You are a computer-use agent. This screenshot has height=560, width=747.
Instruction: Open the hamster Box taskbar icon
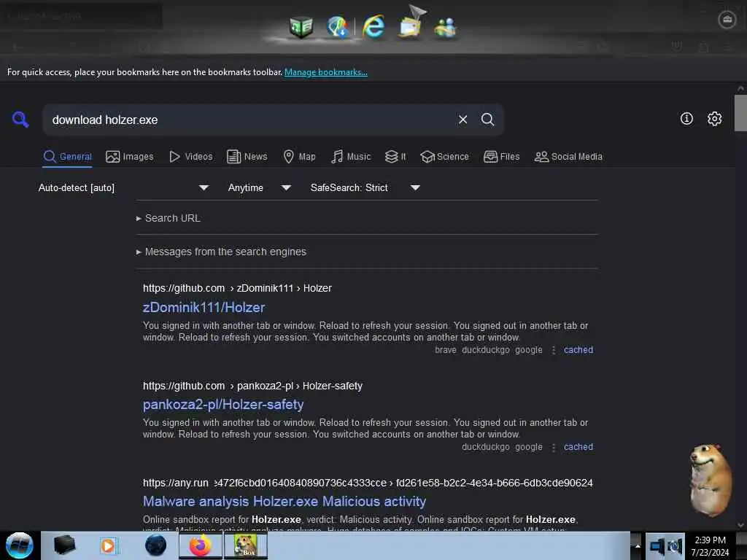pyautogui.click(x=245, y=545)
